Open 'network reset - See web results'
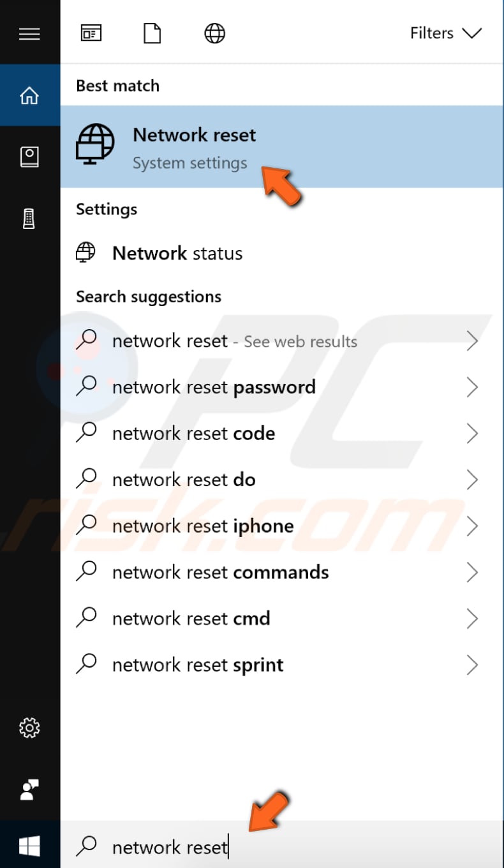 234,341
